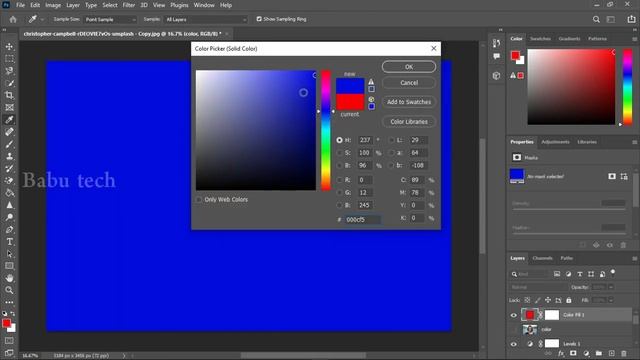Select the Frame tool
The image size is (640, 360).
coord(9,108)
